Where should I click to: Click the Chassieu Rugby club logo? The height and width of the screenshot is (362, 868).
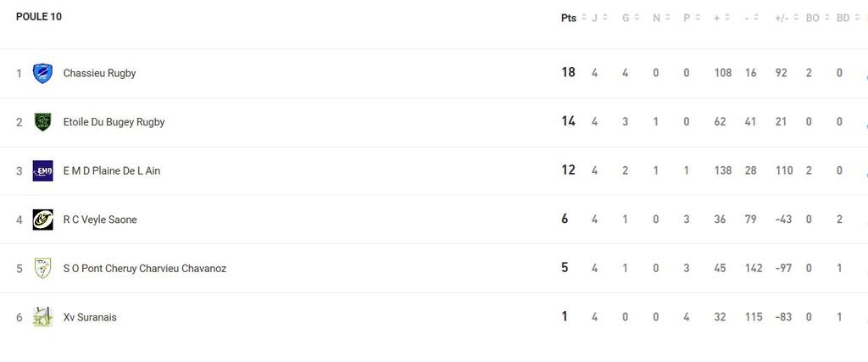coord(42,74)
